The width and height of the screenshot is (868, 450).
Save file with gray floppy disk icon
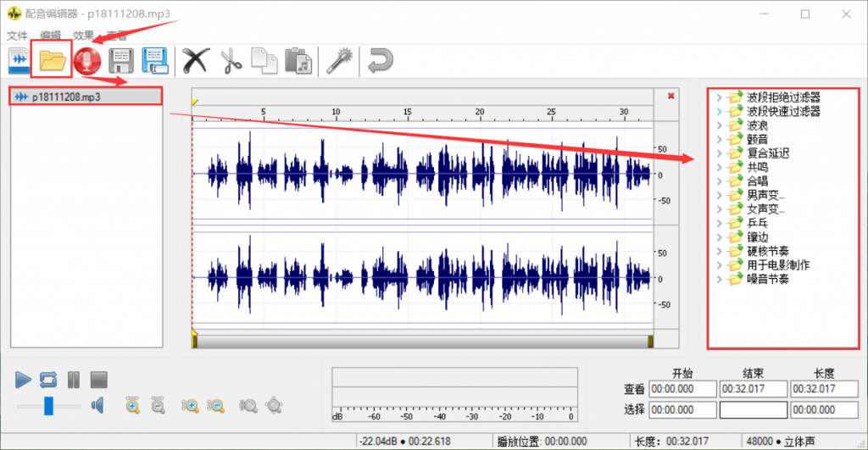click(121, 60)
